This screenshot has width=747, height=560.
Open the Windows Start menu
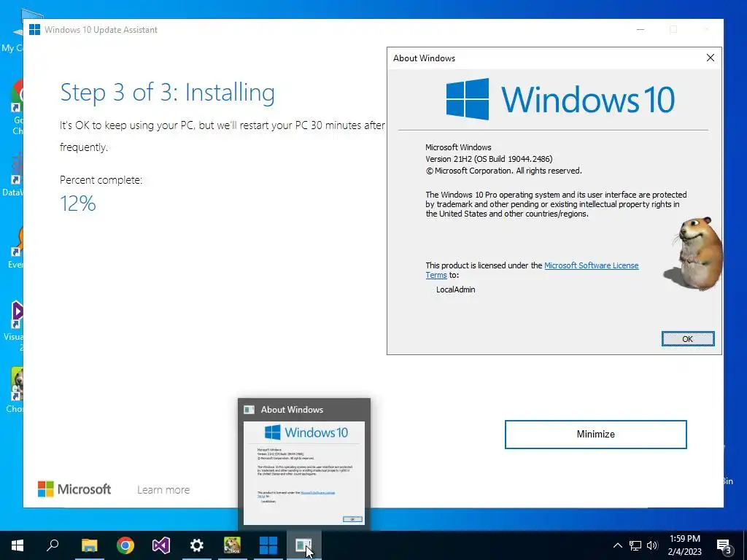click(x=18, y=545)
